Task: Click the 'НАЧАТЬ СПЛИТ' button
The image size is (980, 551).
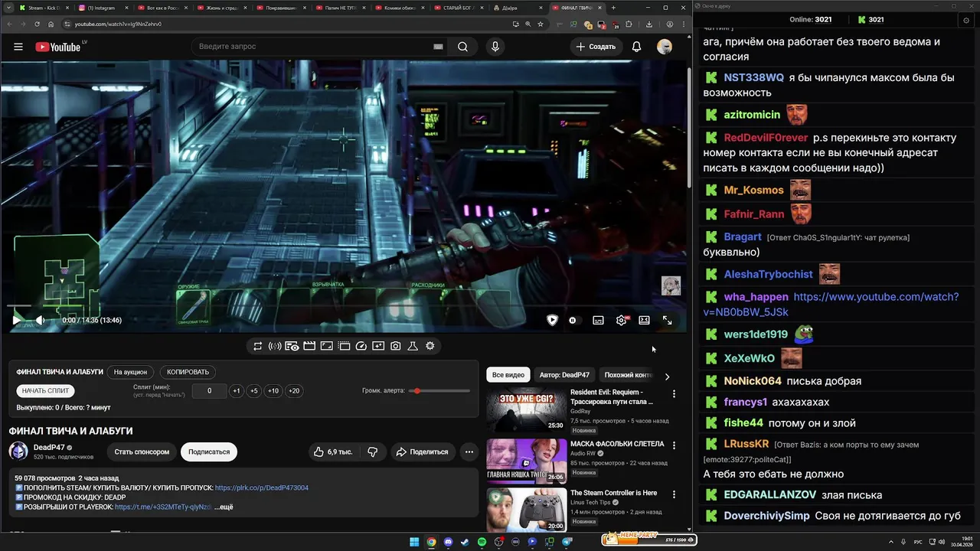Action: pyautogui.click(x=45, y=390)
